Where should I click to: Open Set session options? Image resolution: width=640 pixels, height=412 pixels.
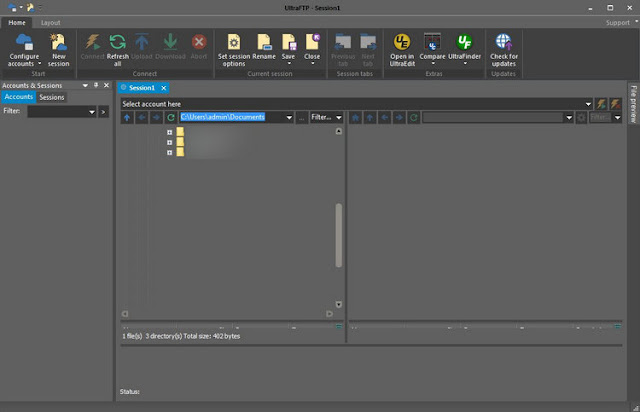(234, 50)
